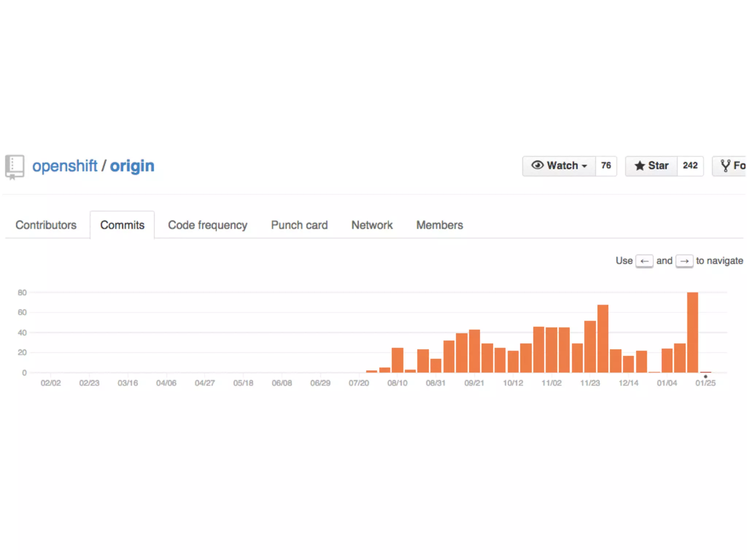Open the origin repository link
747x560 pixels.
point(132,166)
